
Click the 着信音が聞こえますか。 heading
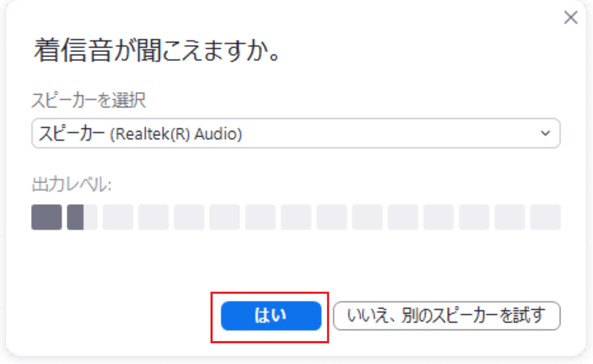coord(157,50)
